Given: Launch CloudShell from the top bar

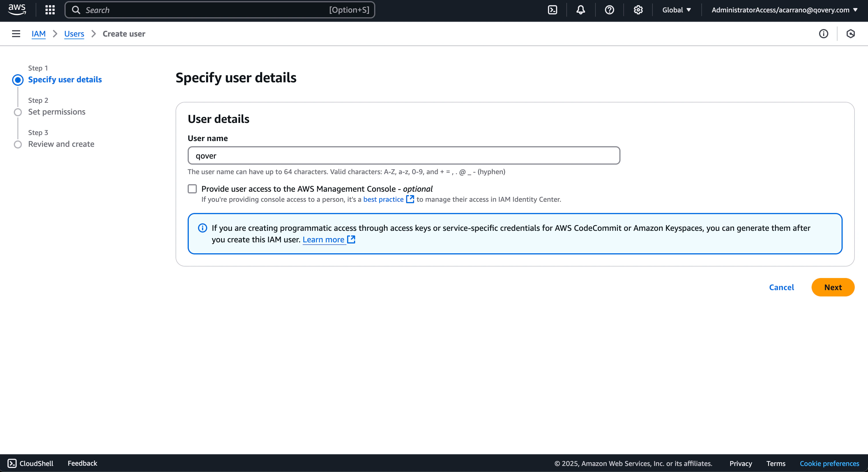Looking at the screenshot, I should (552, 10).
